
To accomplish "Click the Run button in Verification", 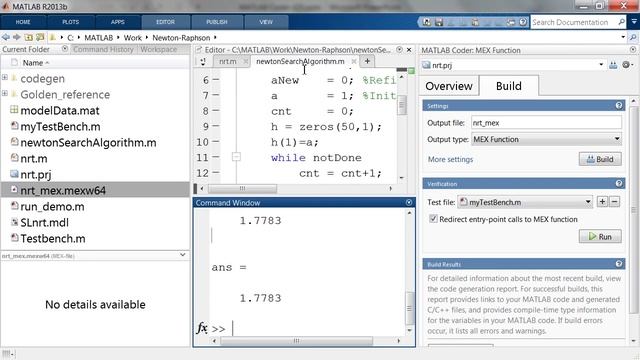I will pos(600,236).
